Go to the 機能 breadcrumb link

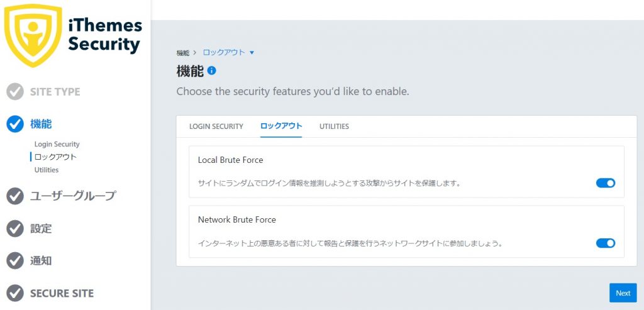coord(183,53)
